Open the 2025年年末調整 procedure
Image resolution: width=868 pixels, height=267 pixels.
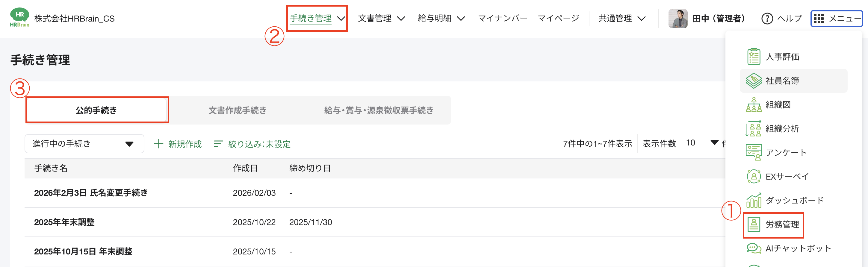click(x=64, y=222)
